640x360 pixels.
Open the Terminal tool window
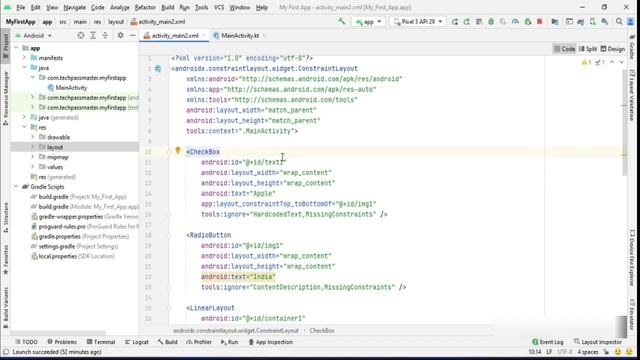(x=101, y=342)
